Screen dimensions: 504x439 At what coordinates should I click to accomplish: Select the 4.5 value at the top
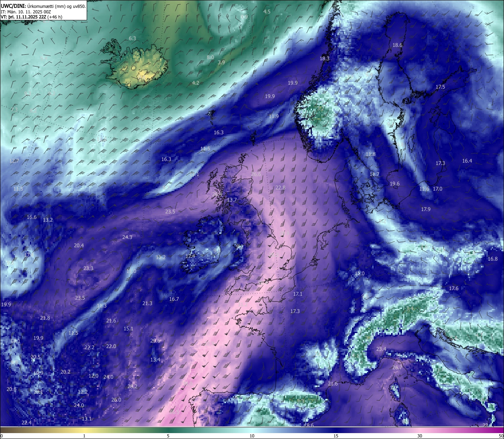click(267, 11)
